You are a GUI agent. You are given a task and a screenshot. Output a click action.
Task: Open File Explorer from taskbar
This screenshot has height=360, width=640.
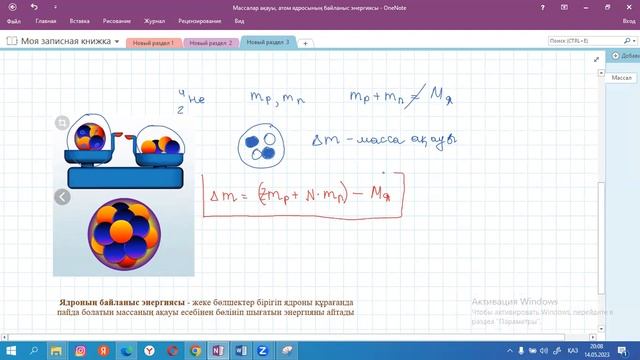coord(56,351)
